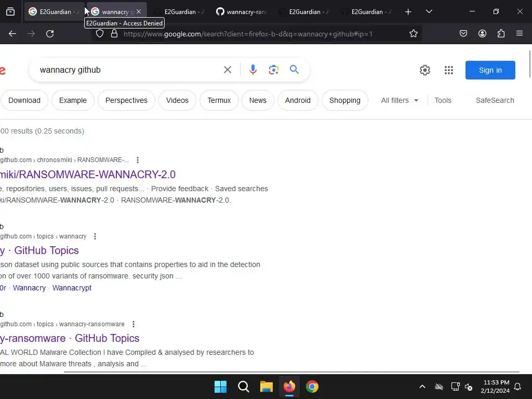Image resolution: width=532 pixels, height=399 pixels.
Task: Open the extensions puzzle icon
Action: [x=501, y=34]
